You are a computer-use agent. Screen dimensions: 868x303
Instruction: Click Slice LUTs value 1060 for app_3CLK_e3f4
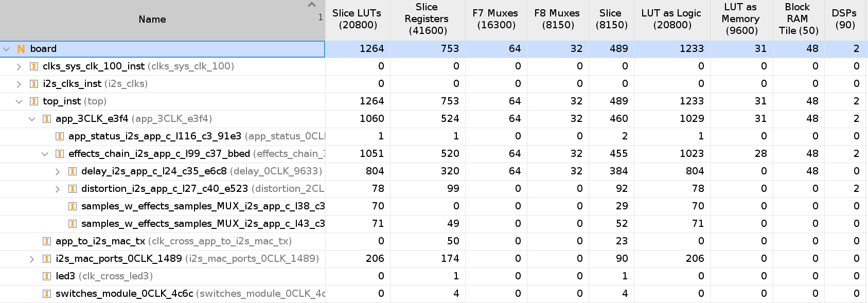371,119
